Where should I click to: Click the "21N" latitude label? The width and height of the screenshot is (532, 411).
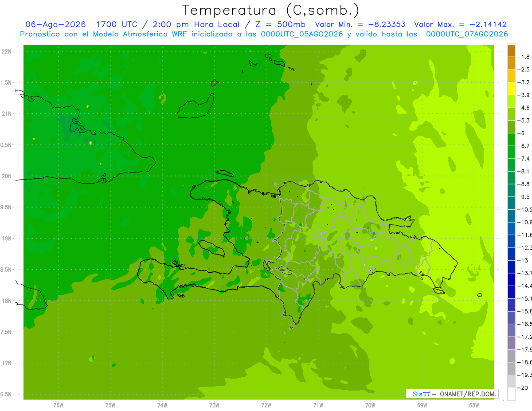point(7,114)
